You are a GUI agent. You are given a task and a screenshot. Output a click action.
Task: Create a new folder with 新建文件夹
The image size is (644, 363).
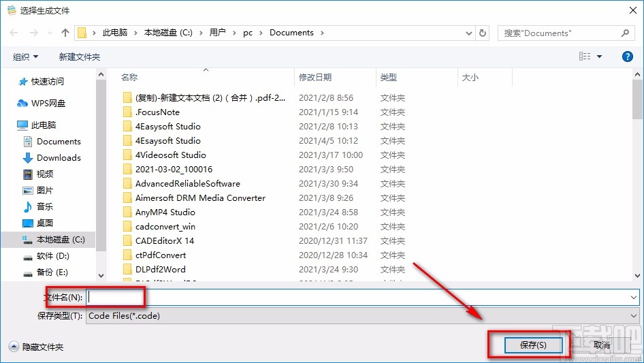(x=79, y=57)
